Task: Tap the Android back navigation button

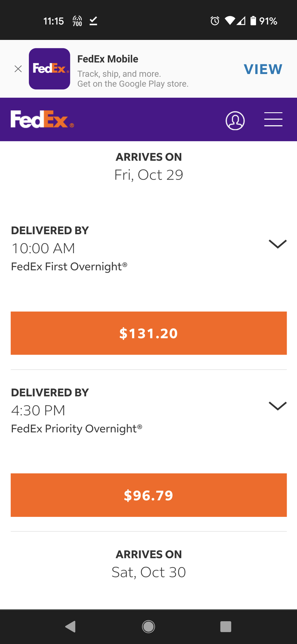Action: (70, 626)
